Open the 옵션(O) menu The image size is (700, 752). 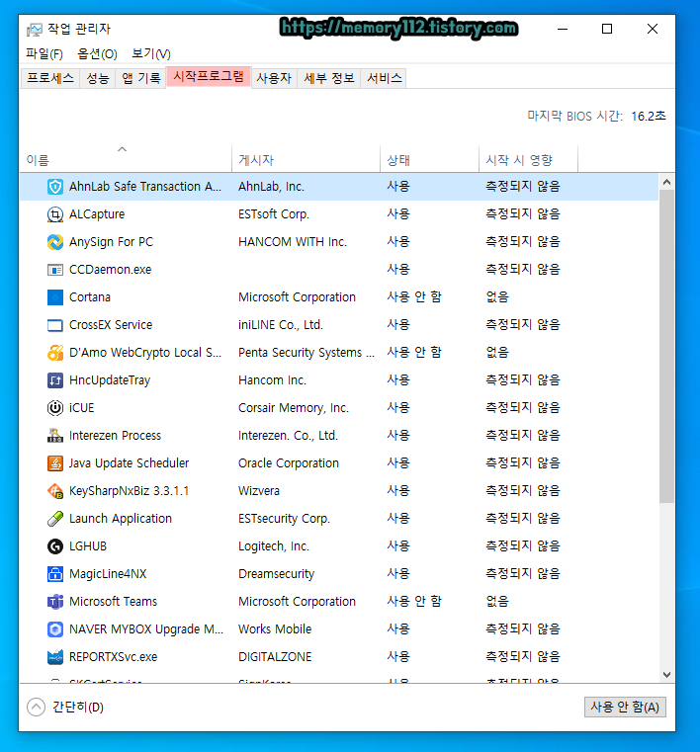coord(98,53)
